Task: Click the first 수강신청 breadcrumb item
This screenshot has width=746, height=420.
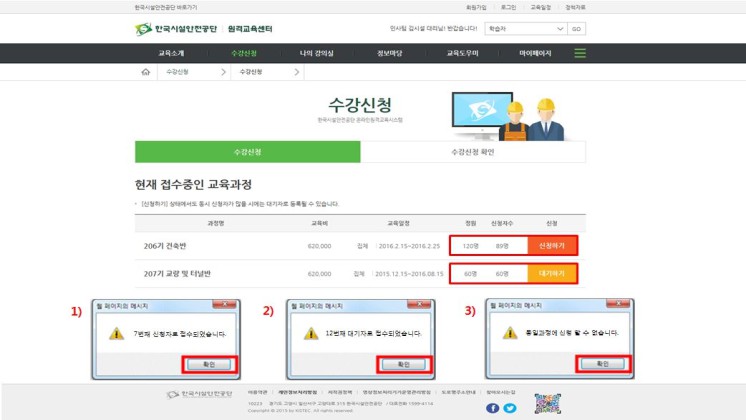Action: (x=177, y=72)
